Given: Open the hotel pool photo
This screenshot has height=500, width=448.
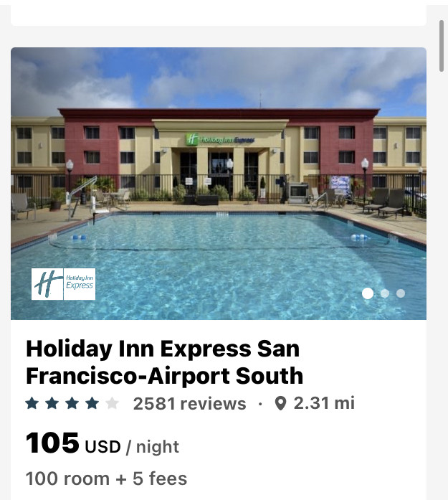Looking at the screenshot, I should [x=219, y=184].
